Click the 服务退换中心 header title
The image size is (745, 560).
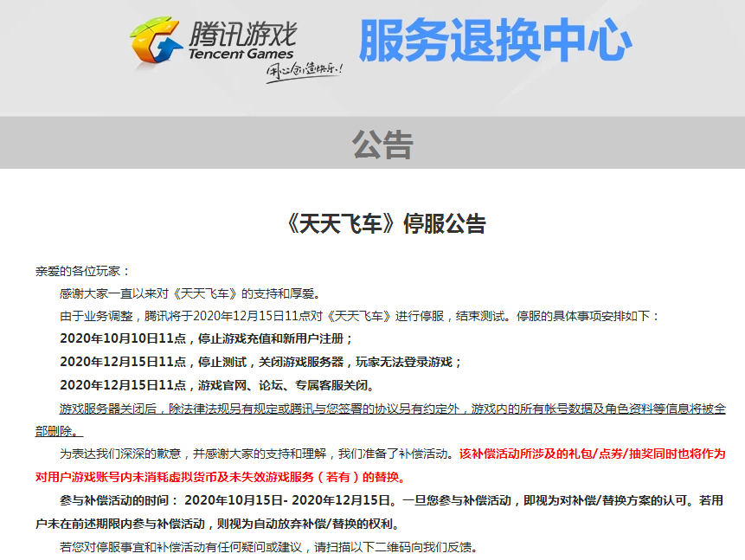[495, 41]
